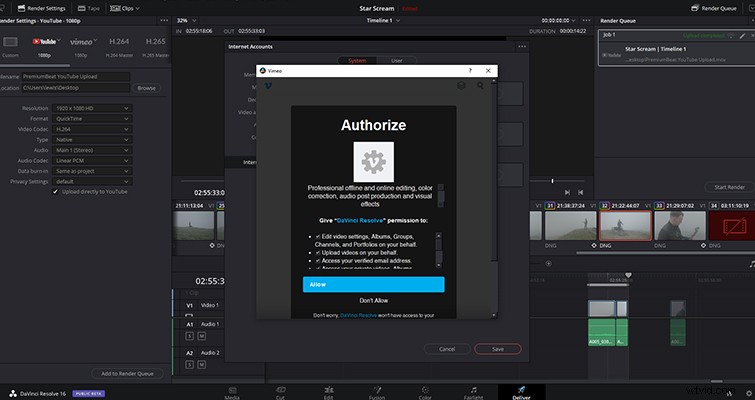Open project settings gear in bottom corner
This screenshot has height=400, width=755.
click(749, 393)
